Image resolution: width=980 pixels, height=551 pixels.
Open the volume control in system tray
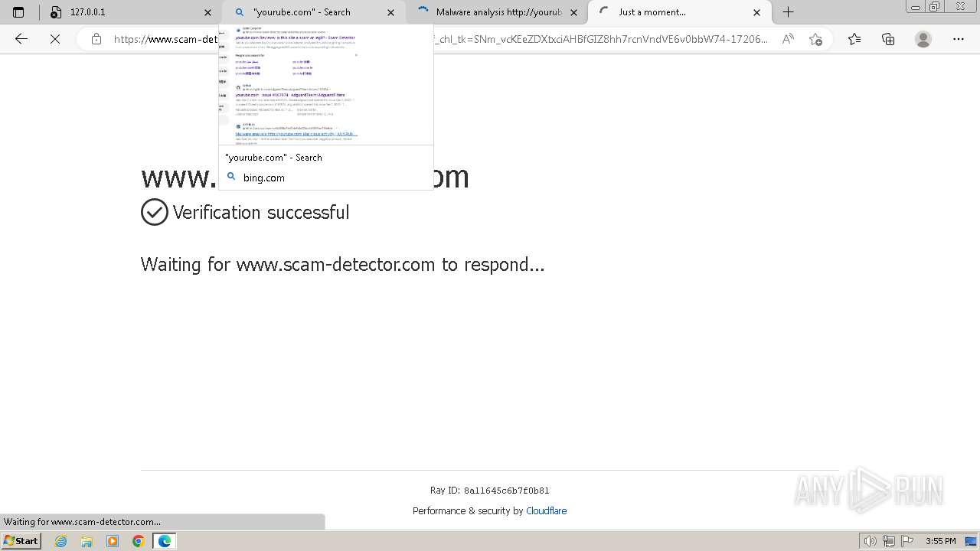point(870,541)
